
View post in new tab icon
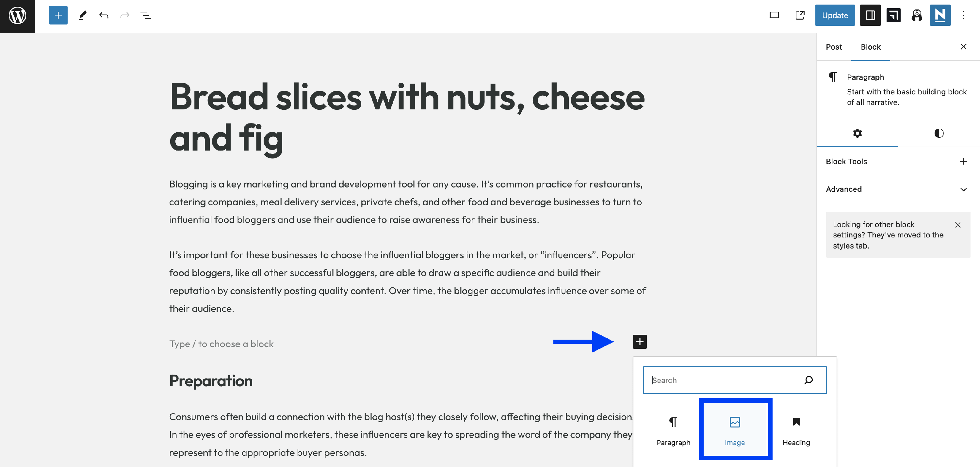(x=800, y=16)
